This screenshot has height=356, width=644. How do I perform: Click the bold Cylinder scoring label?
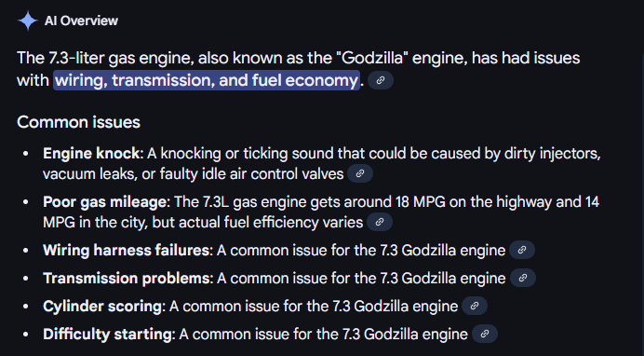tap(102, 307)
